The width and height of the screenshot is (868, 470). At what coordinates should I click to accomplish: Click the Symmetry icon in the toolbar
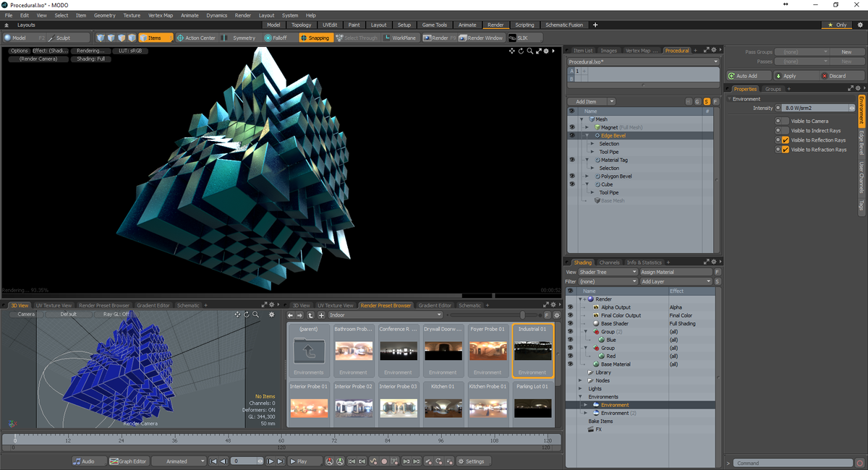tap(225, 38)
